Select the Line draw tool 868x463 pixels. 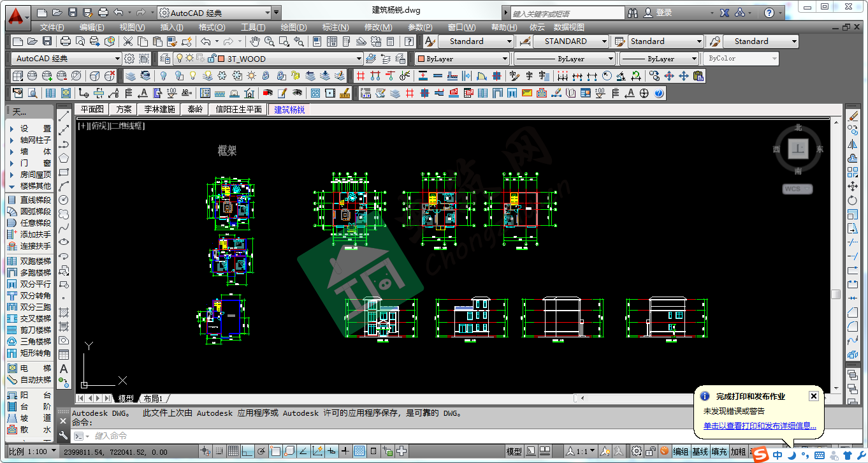(64, 116)
